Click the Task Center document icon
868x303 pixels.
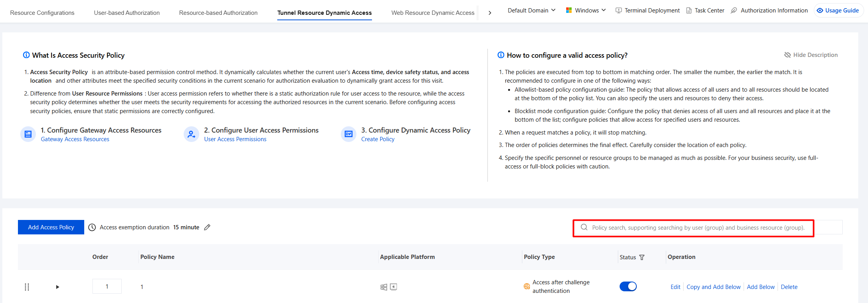[x=689, y=11]
